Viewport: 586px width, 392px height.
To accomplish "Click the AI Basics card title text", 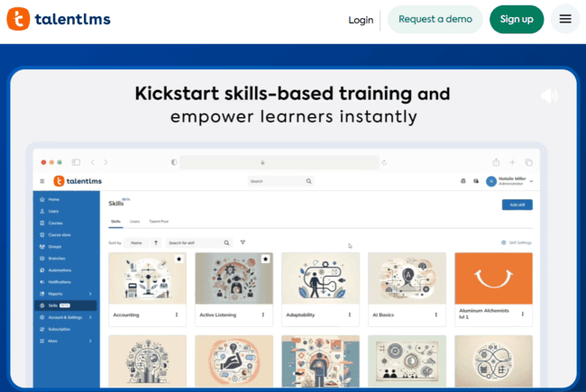I will click(383, 315).
